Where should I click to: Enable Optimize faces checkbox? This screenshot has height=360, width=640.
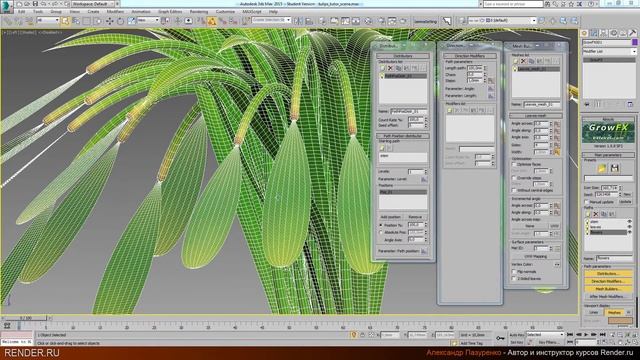[x=514, y=164]
